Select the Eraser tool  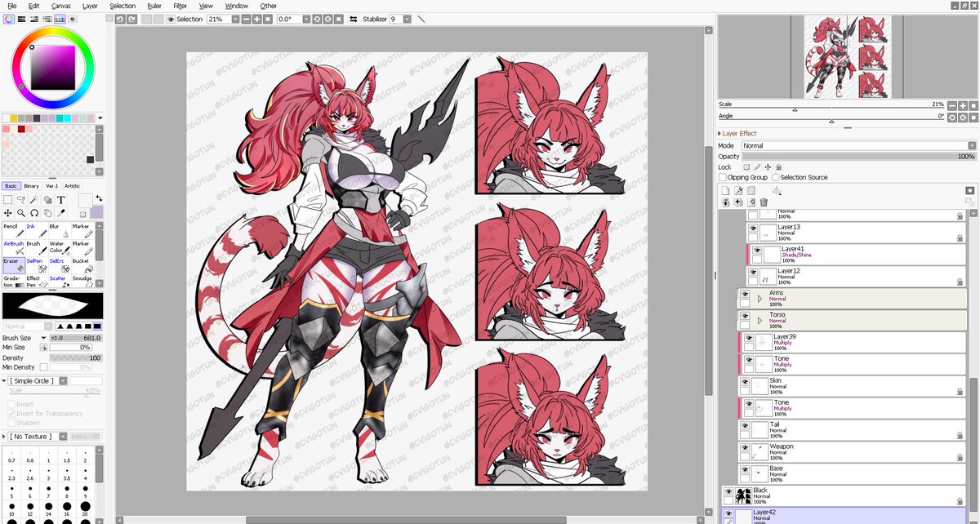[x=12, y=265]
